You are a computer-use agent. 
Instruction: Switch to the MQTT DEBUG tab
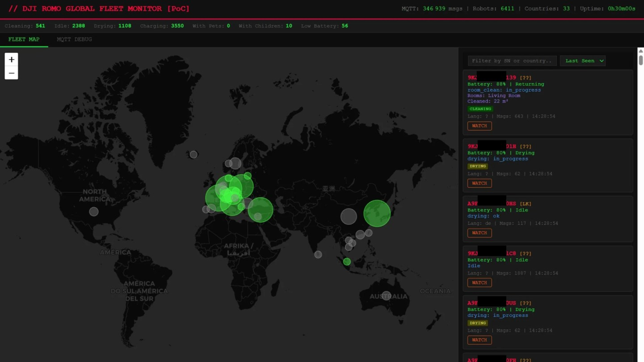coord(74,39)
